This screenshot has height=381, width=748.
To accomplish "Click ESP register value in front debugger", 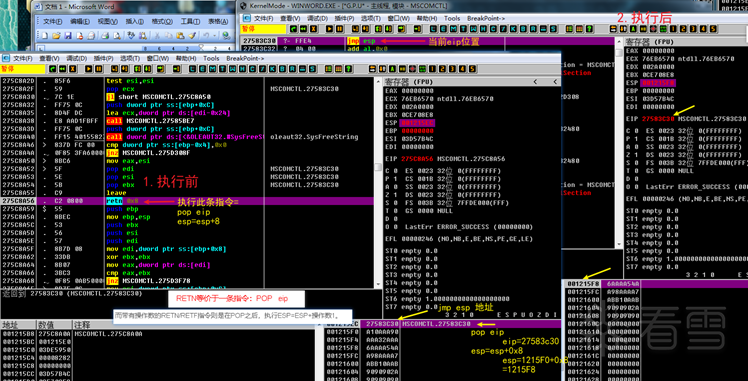I will (417, 123).
